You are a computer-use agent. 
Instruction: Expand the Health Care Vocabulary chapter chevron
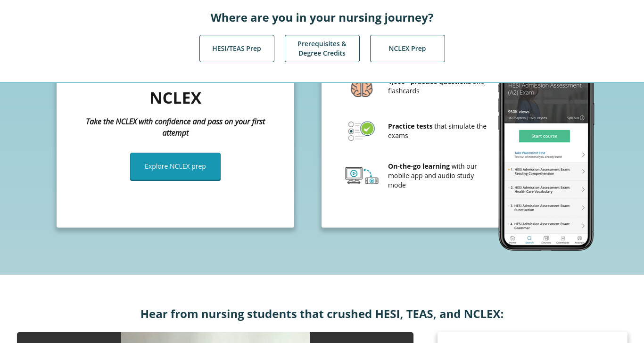[x=583, y=189]
